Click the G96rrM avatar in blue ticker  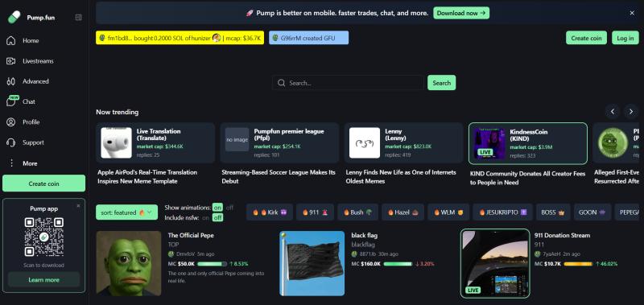(275, 38)
